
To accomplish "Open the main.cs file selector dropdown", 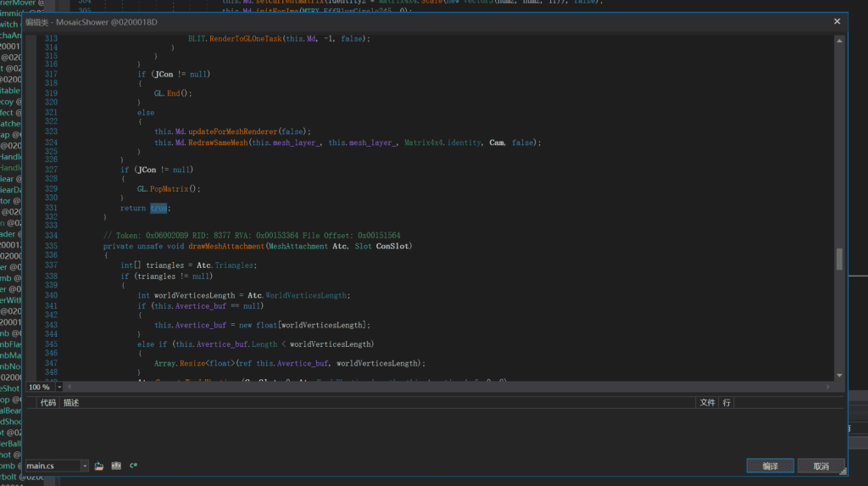I will pos(84,466).
